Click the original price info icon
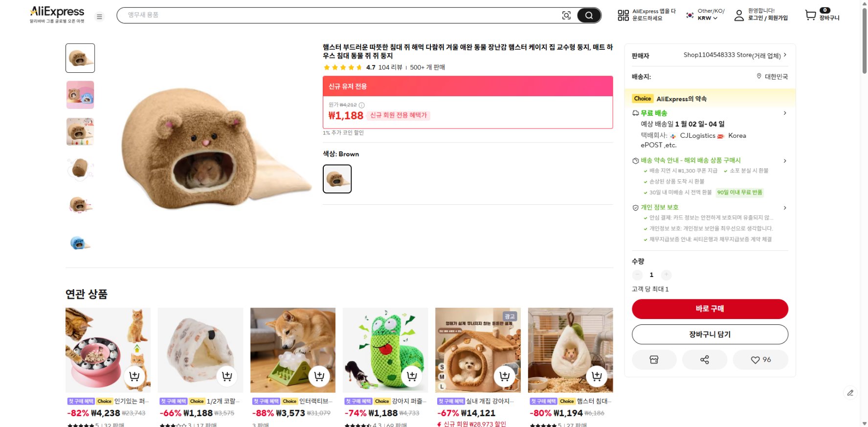 pyautogui.click(x=362, y=105)
